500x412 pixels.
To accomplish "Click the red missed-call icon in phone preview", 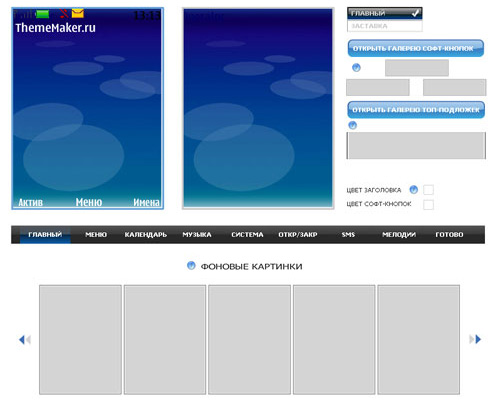I will [x=64, y=13].
